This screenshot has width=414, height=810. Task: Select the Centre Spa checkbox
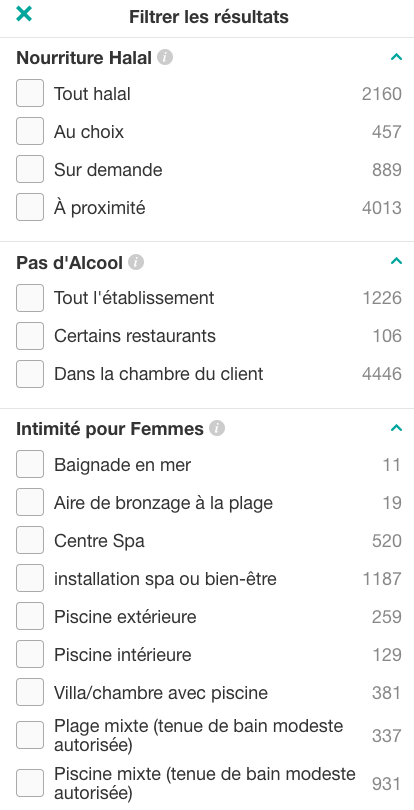(x=30, y=540)
